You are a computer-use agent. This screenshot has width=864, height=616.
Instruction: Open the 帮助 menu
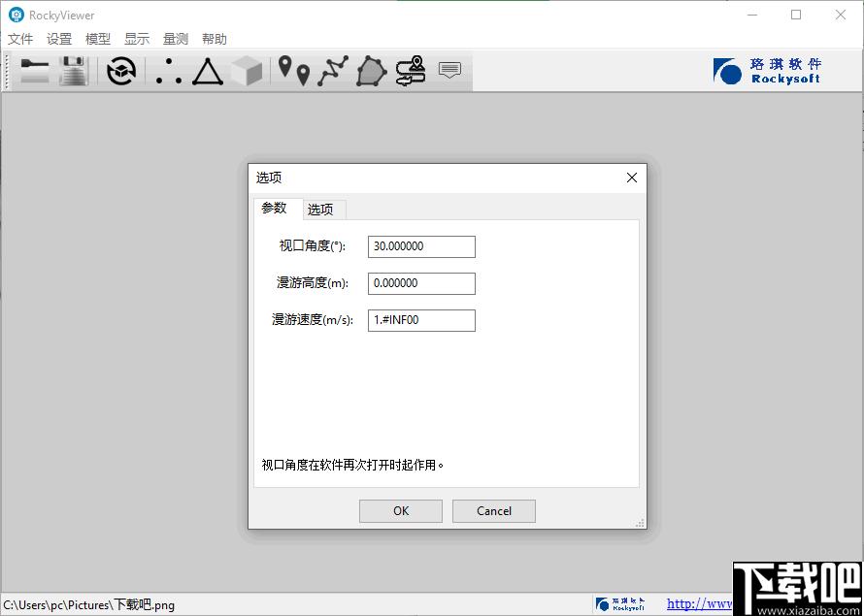tap(215, 39)
